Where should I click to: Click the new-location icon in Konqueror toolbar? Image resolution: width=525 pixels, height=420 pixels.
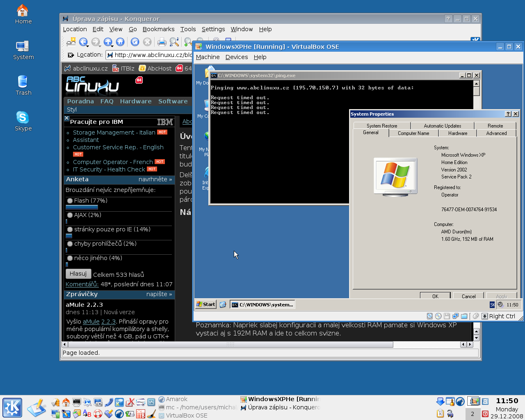(x=71, y=42)
